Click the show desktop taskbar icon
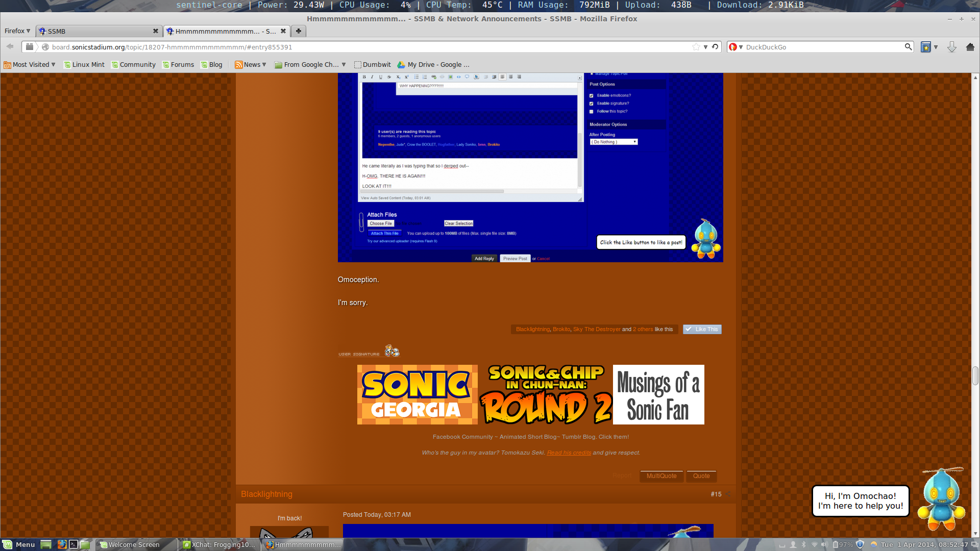The width and height of the screenshot is (980, 551). [x=46, y=544]
